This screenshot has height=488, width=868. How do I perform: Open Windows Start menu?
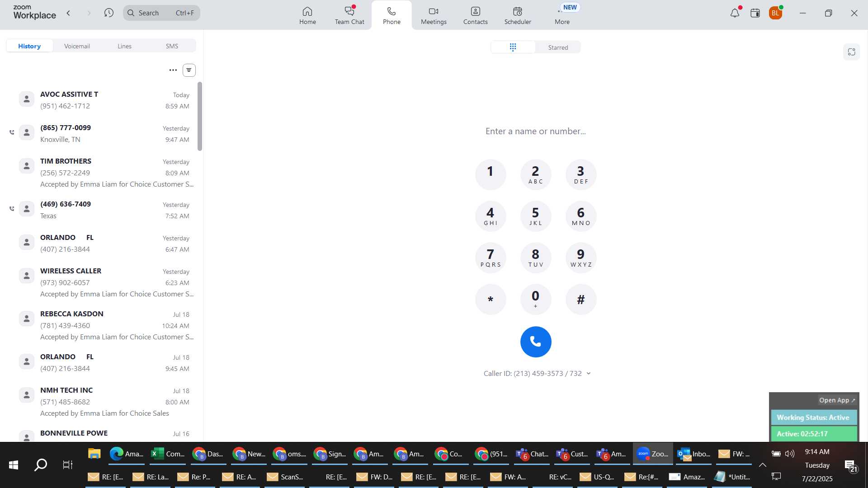coord(14,465)
